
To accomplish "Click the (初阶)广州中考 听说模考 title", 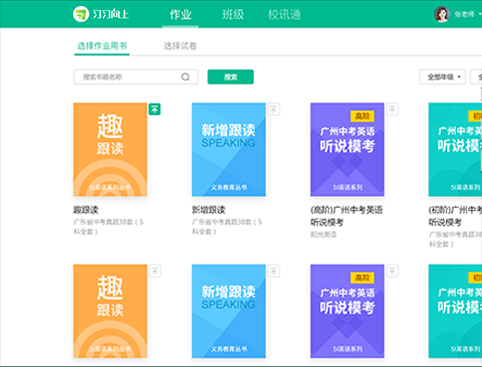I will point(455,216).
